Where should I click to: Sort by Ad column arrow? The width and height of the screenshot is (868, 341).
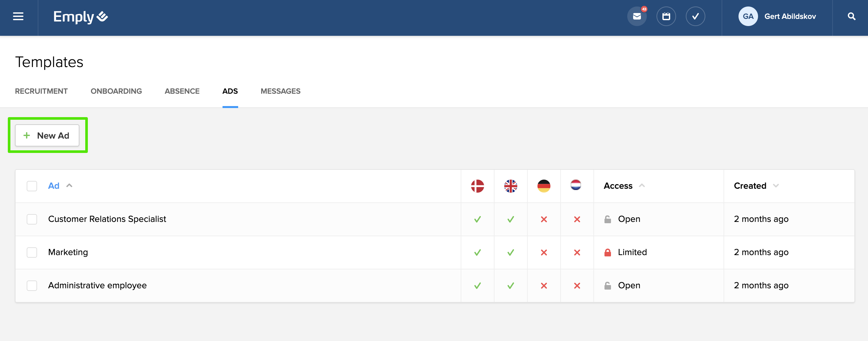point(69,186)
